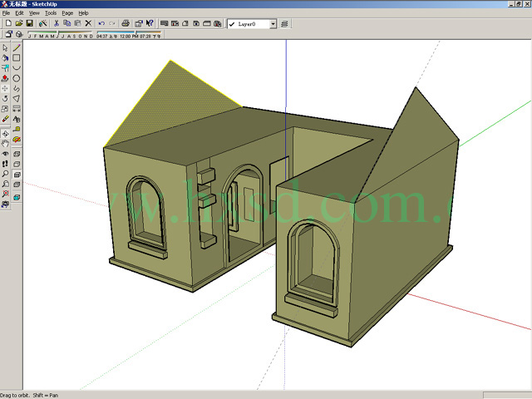Select the Protractor tool
Screen dimensions: 532x399
pyautogui.click(x=17, y=140)
